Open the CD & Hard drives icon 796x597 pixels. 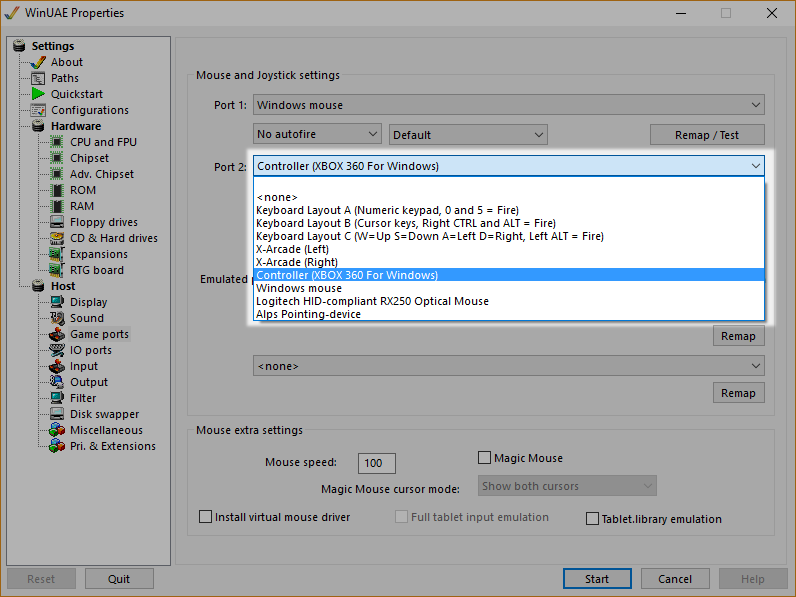(57, 238)
